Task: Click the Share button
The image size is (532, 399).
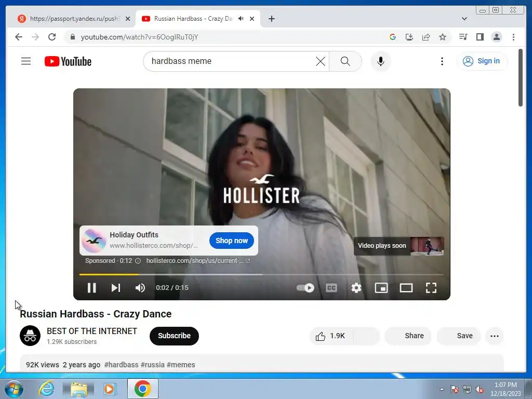Action: click(x=408, y=336)
